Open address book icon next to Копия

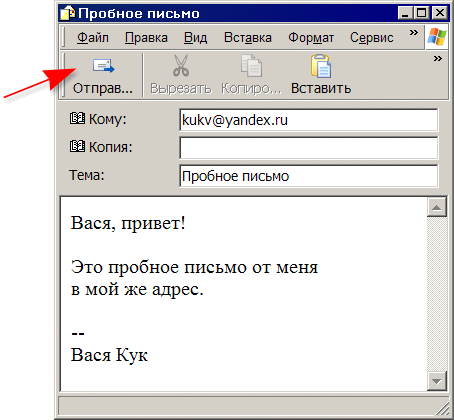click(x=77, y=146)
